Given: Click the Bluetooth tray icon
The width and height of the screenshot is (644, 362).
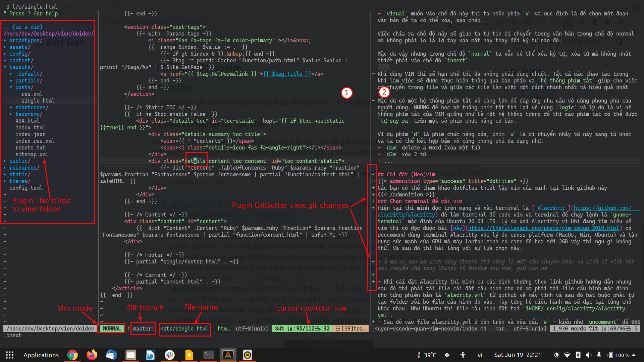Looking at the screenshot, I should coord(578,355).
